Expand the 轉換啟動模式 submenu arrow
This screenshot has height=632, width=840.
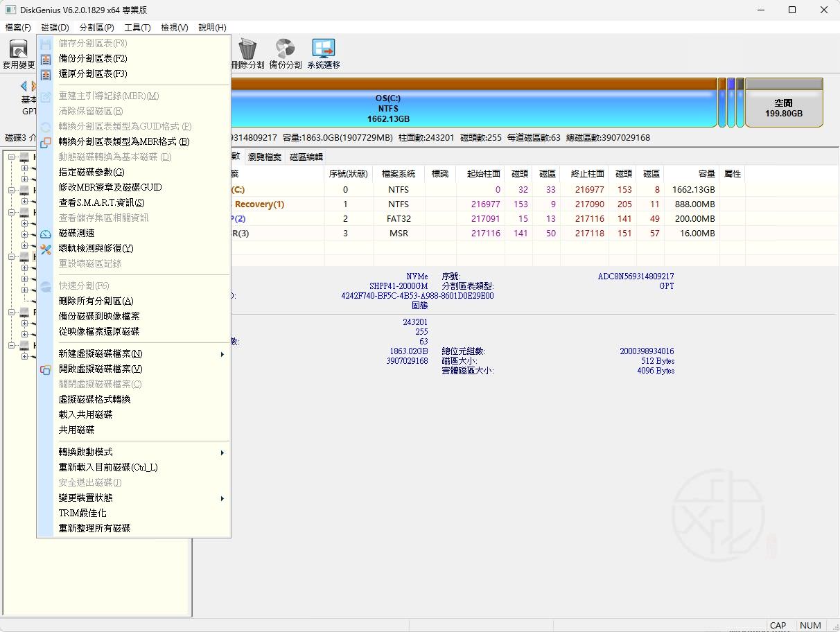222,453
